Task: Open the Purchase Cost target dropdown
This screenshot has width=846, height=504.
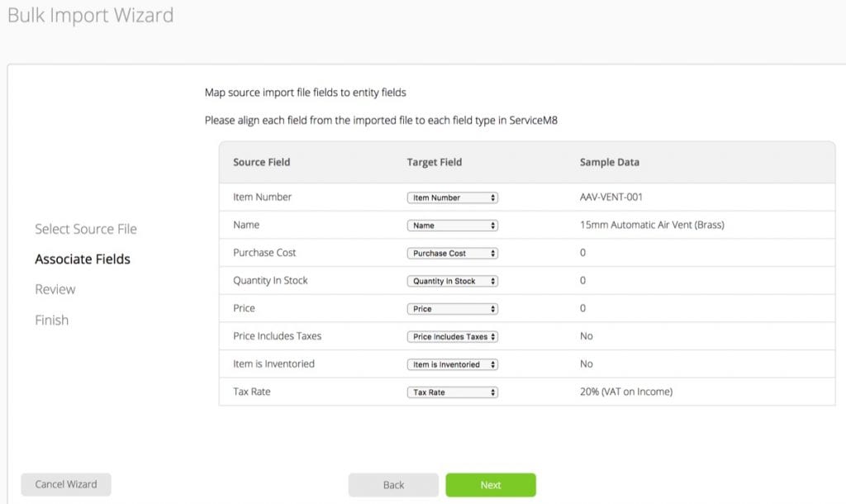Action: tap(453, 254)
